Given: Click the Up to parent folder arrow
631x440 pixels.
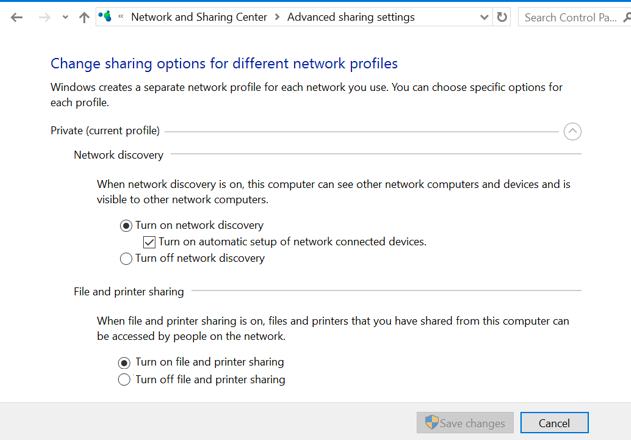Looking at the screenshot, I should pyautogui.click(x=84, y=17).
